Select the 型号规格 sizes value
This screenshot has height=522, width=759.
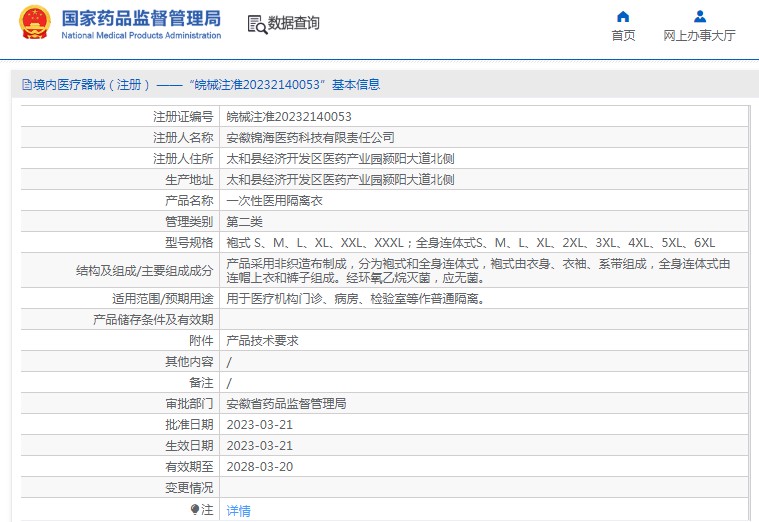(x=471, y=243)
